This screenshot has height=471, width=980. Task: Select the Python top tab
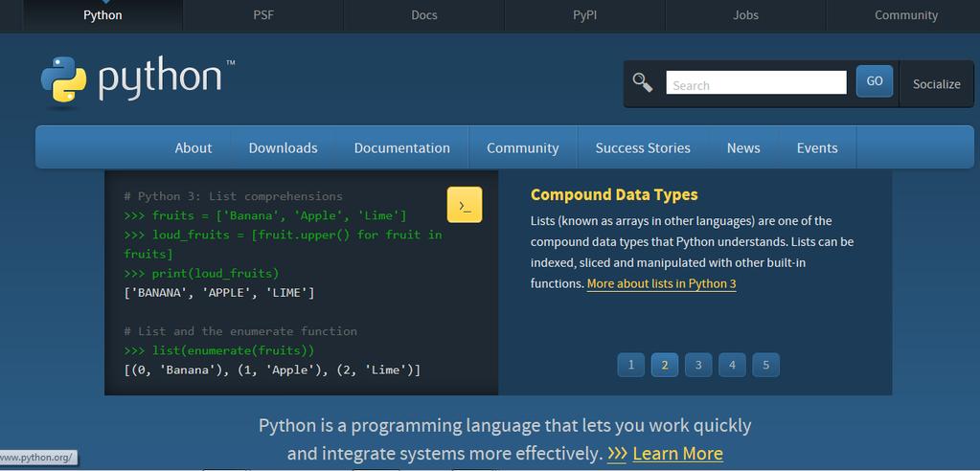coord(103,15)
